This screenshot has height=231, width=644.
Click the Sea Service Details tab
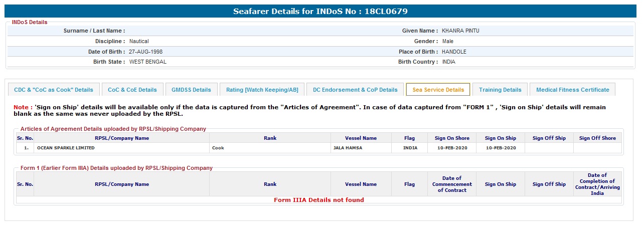coord(438,90)
